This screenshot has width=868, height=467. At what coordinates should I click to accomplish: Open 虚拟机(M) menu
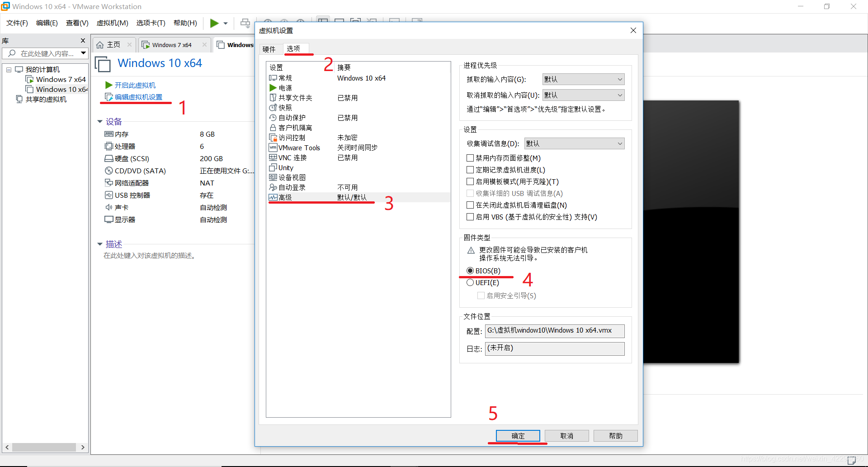tap(113, 23)
